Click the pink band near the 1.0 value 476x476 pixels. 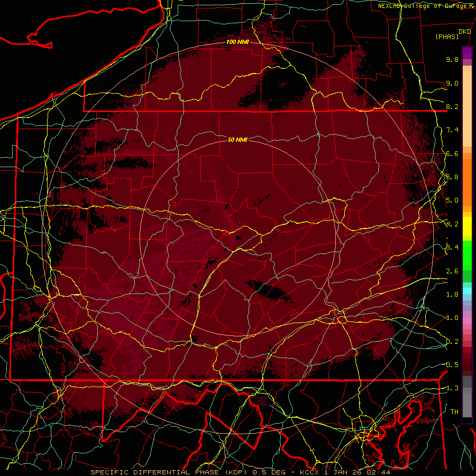click(467, 320)
